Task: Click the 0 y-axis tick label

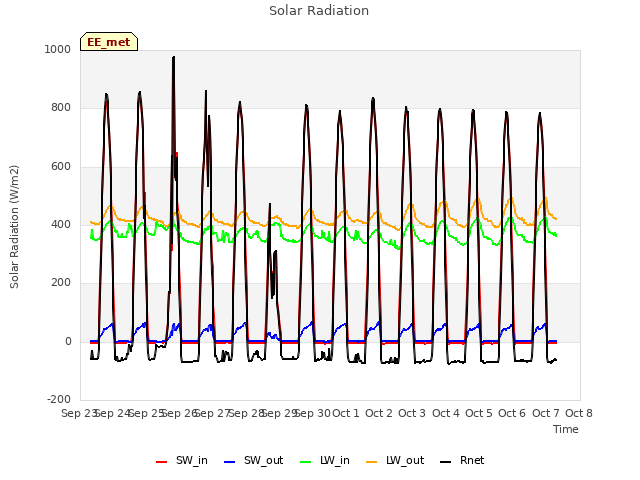Action: pyautogui.click(x=68, y=342)
